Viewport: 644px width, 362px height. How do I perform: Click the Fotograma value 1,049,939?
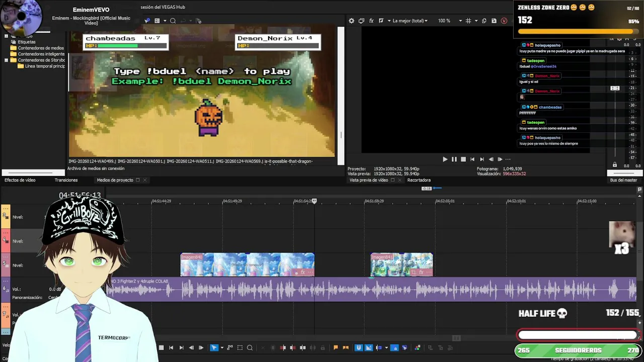(512, 169)
